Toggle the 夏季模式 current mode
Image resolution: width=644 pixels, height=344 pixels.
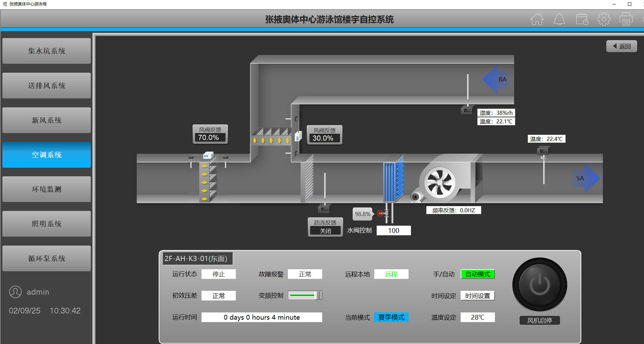(391, 317)
